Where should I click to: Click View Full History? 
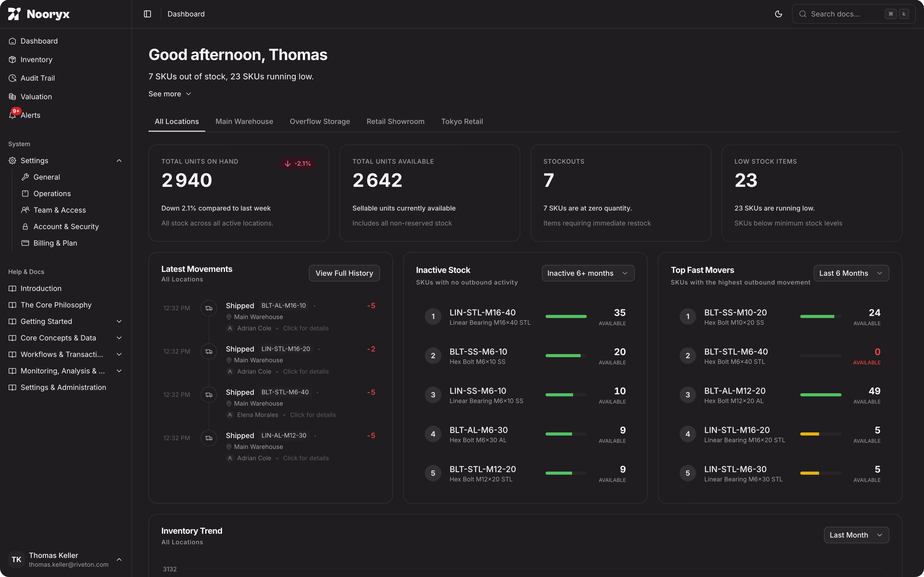[x=344, y=273]
